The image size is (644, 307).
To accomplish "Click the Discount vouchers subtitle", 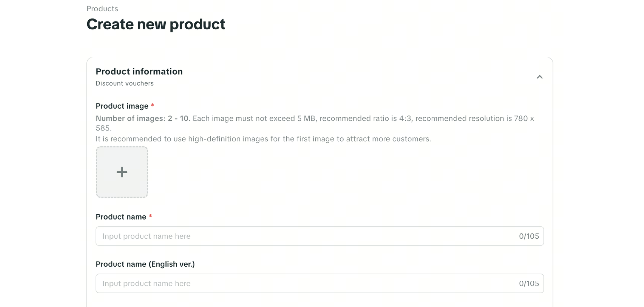I will [125, 83].
